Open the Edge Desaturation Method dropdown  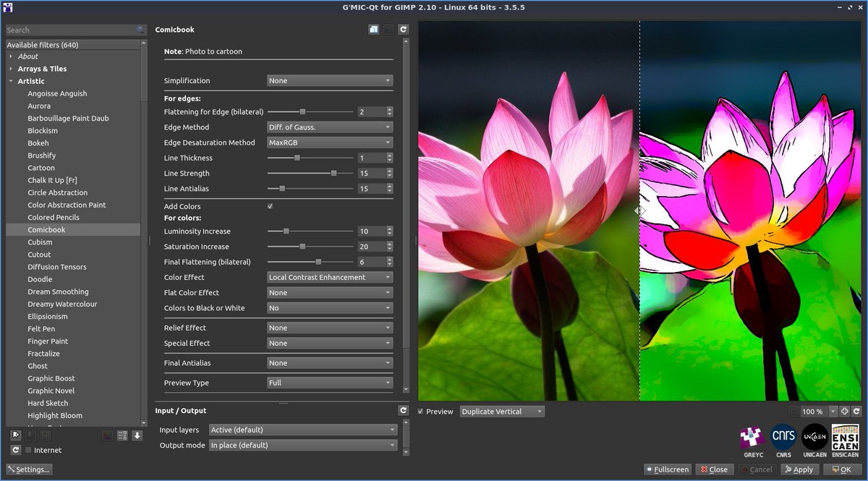point(330,142)
